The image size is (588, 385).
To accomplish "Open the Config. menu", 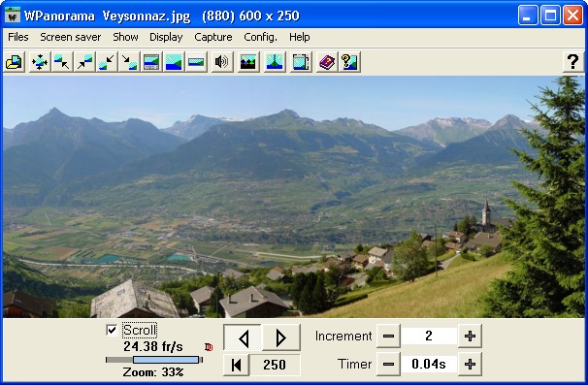I will (x=260, y=37).
